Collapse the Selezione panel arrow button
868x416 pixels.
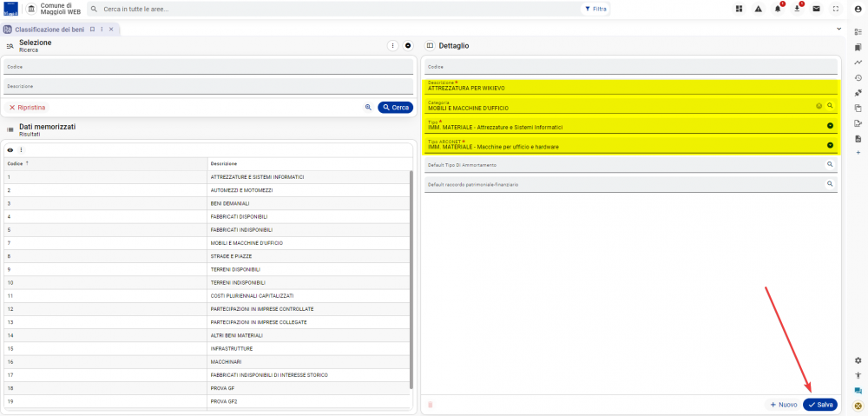408,46
